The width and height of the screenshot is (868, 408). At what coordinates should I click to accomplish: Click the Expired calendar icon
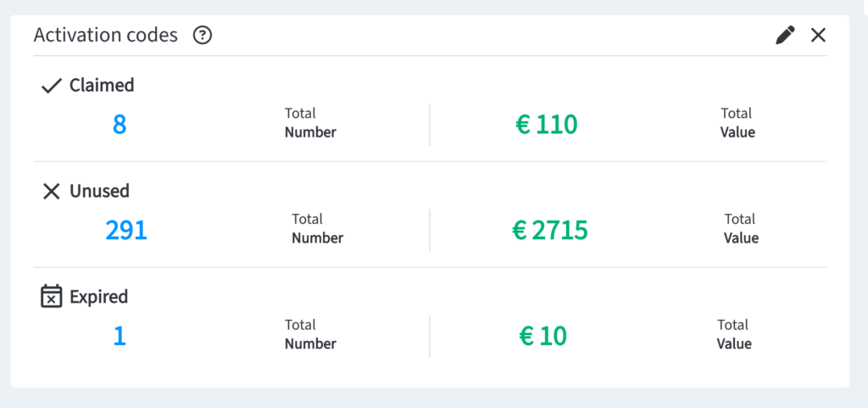coord(52,296)
